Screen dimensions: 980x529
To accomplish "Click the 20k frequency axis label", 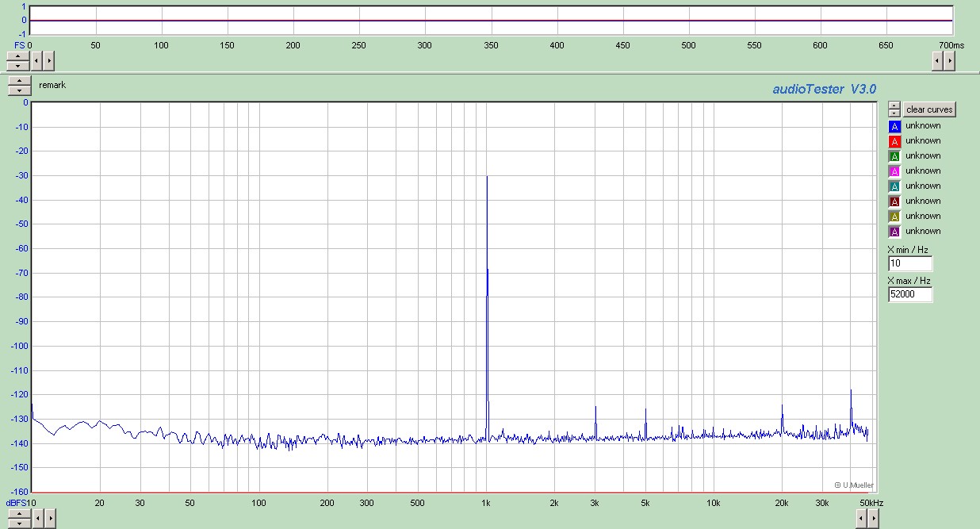I will point(782,503).
